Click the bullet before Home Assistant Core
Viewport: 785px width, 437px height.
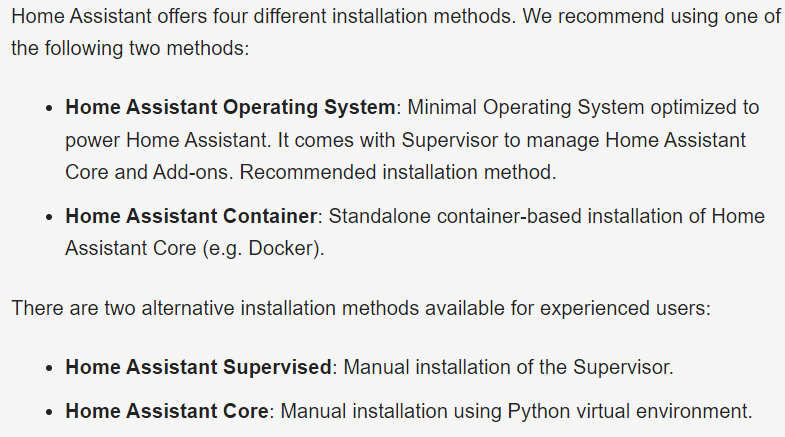(x=49, y=412)
